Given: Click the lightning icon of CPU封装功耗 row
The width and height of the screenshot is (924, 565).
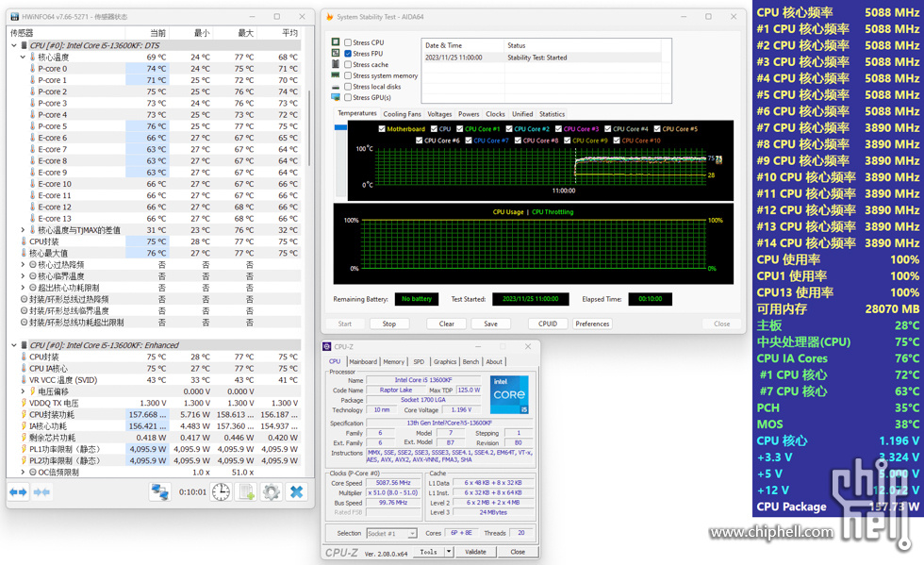Looking at the screenshot, I should pos(25,415).
